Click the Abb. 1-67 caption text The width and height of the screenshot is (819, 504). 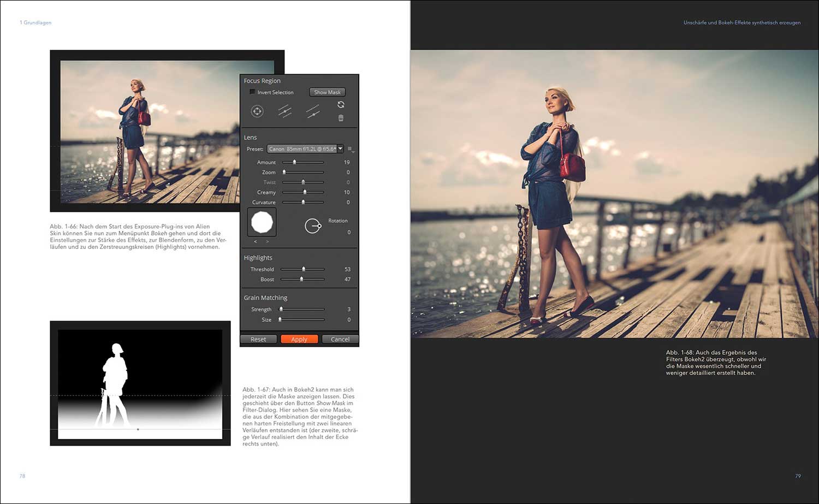point(300,417)
